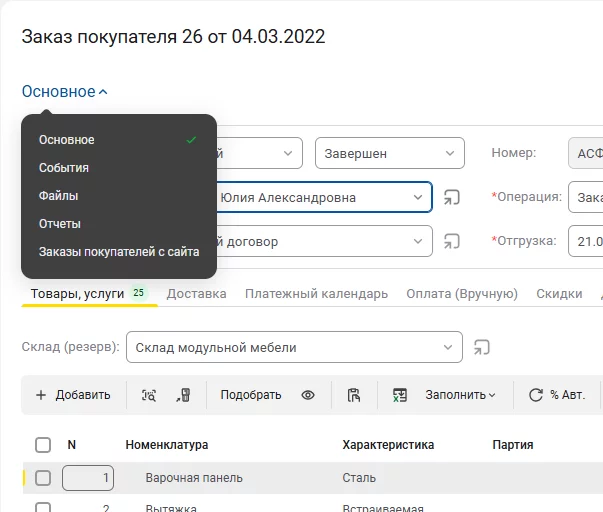The height and width of the screenshot is (512, 603).
Task: Open the Заполнить dropdown menu
Action: click(x=460, y=395)
